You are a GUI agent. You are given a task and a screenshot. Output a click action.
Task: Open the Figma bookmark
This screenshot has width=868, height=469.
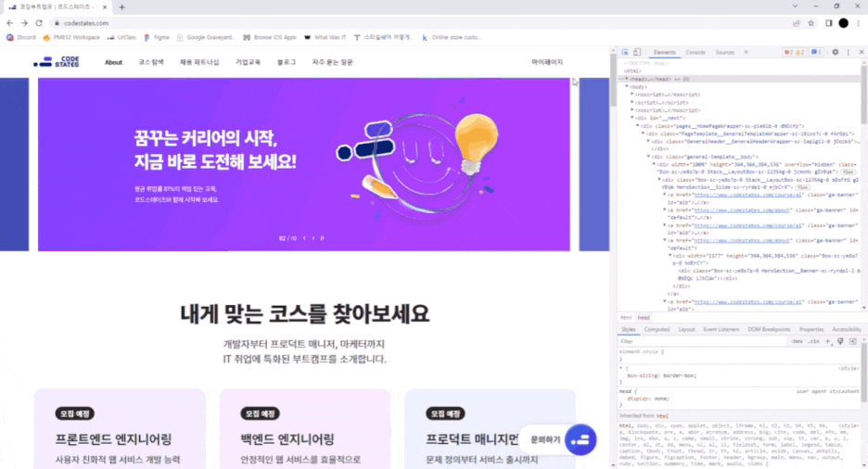[x=157, y=38]
